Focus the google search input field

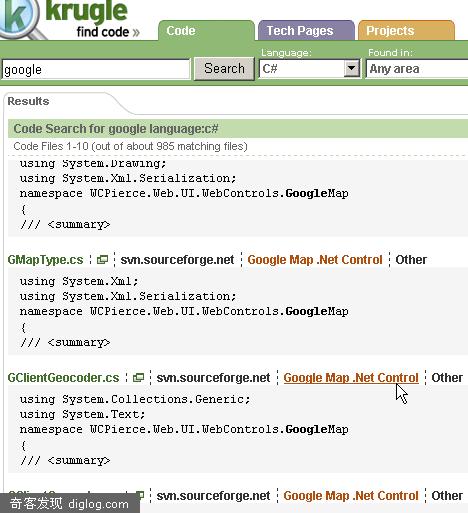(96, 69)
